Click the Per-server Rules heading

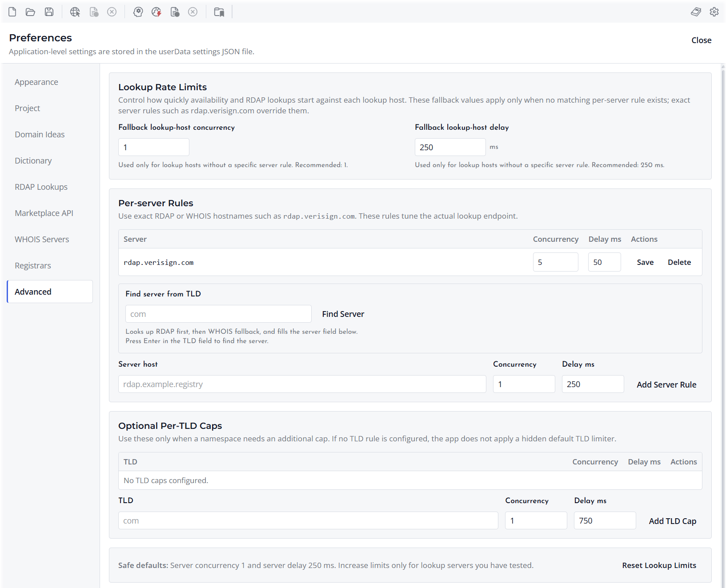(x=156, y=203)
